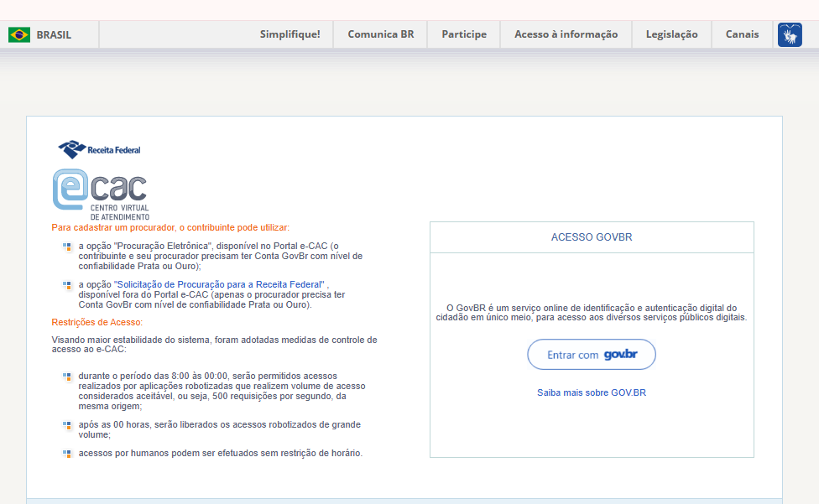Screen dimensions: 819x504
Task: Click the ACESSO GOVBR panel heading
Action: tap(592, 237)
